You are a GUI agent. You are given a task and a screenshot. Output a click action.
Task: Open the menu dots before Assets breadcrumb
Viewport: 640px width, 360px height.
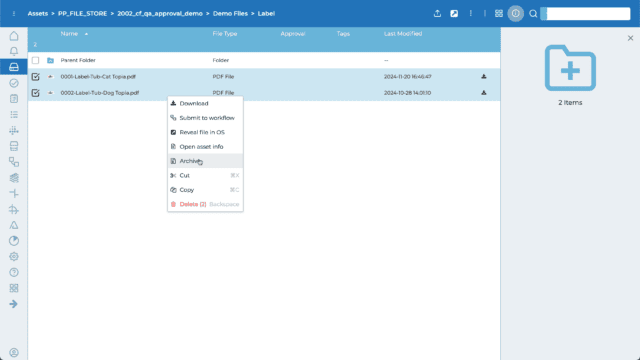pos(14,13)
